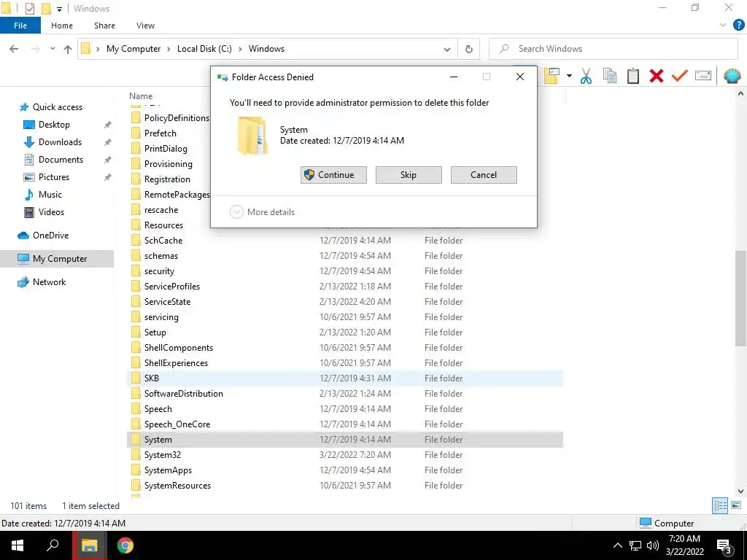Click the blue Help question mark icon
This screenshot has width=747, height=560.
(x=738, y=26)
